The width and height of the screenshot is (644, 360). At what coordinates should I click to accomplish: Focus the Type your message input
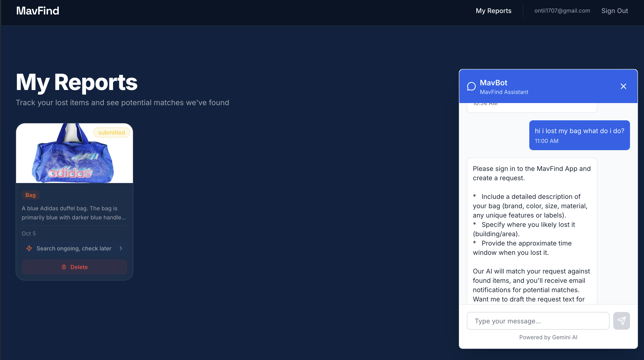(x=538, y=321)
